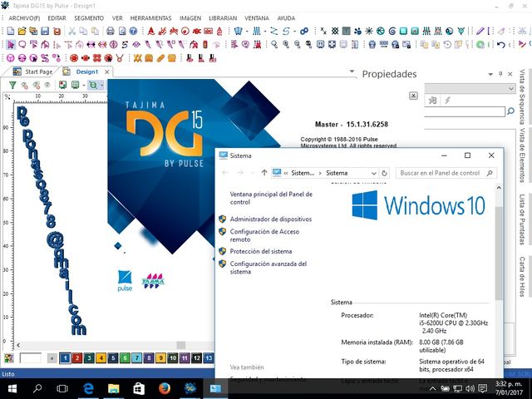The width and height of the screenshot is (532, 399).
Task: Show hidden icons in the system tray
Action: click(432, 388)
